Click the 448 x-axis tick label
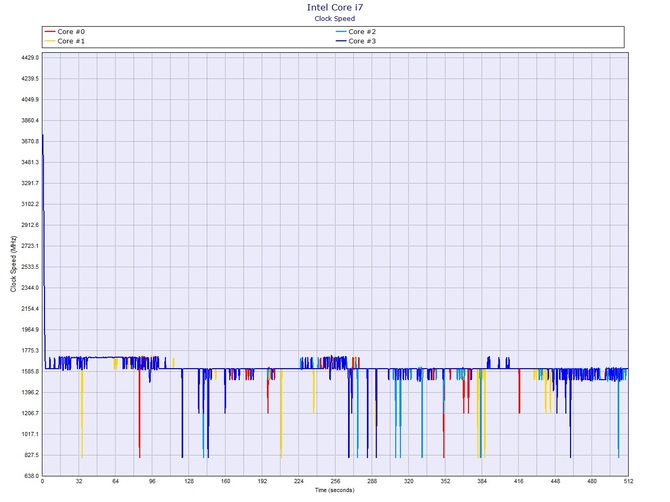Image resolution: width=670 pixels, height=502 pixels. pos(555,481)
